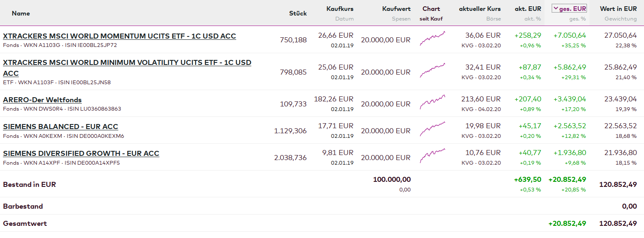Click the sort arrow icon beside ges. EUR
This screenshot has height=238, width=644.
pyautogui.click(x=555, y=8)
